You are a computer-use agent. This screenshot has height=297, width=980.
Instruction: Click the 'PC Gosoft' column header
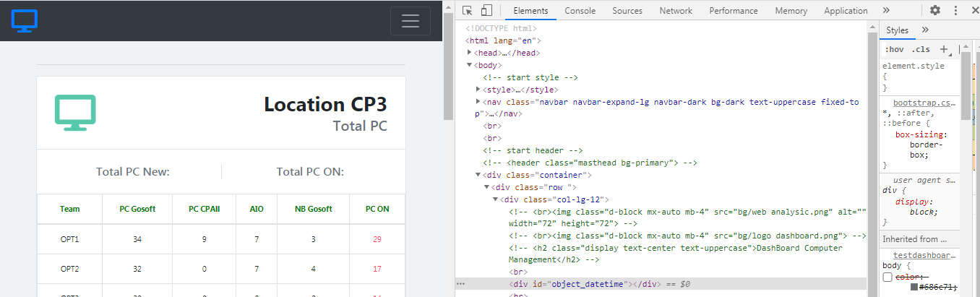(x=137, y=209)
